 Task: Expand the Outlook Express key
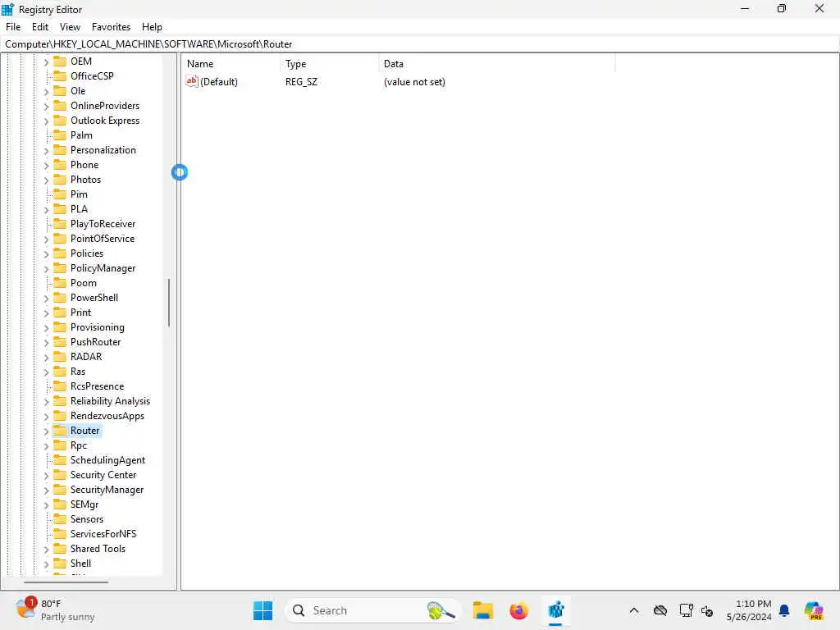pos(46,121)
